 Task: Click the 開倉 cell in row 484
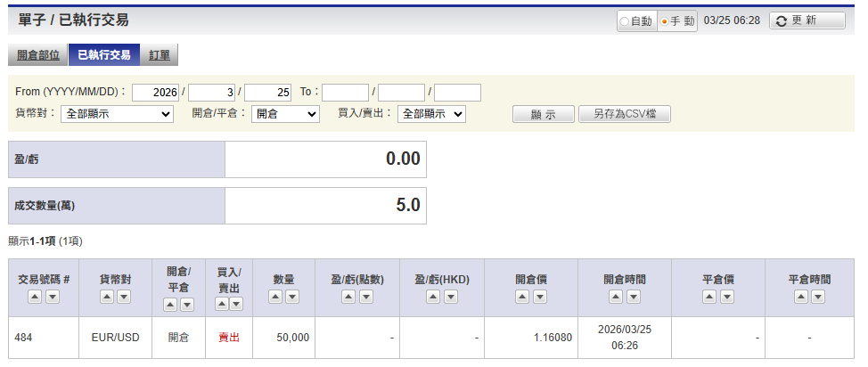click(x=178, y=338)
